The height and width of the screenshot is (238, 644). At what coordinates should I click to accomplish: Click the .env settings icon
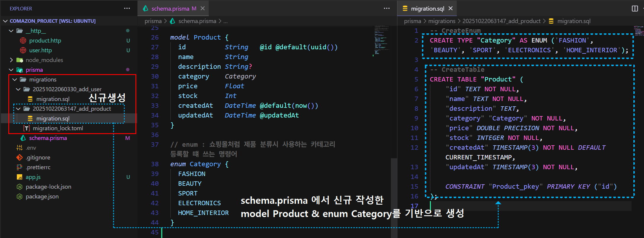tap(20, 148)
